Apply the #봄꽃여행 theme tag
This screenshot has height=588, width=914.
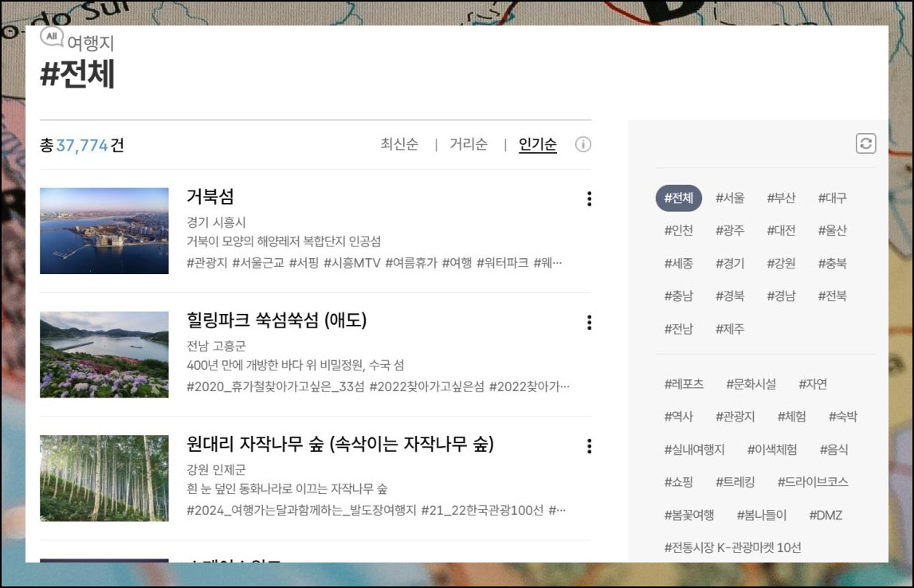pos(689,515)
